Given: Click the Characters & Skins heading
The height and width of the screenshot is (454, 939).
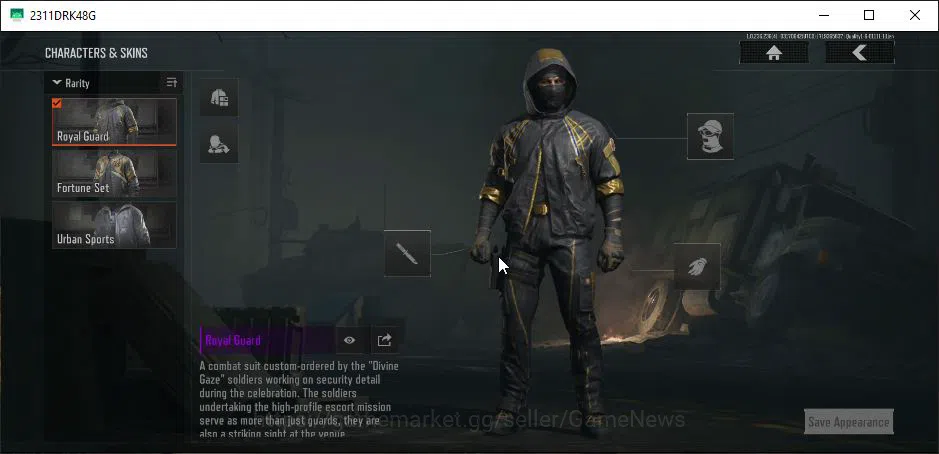Looking at the screenshot, I should pyautogui.click(x=96, y=53).
